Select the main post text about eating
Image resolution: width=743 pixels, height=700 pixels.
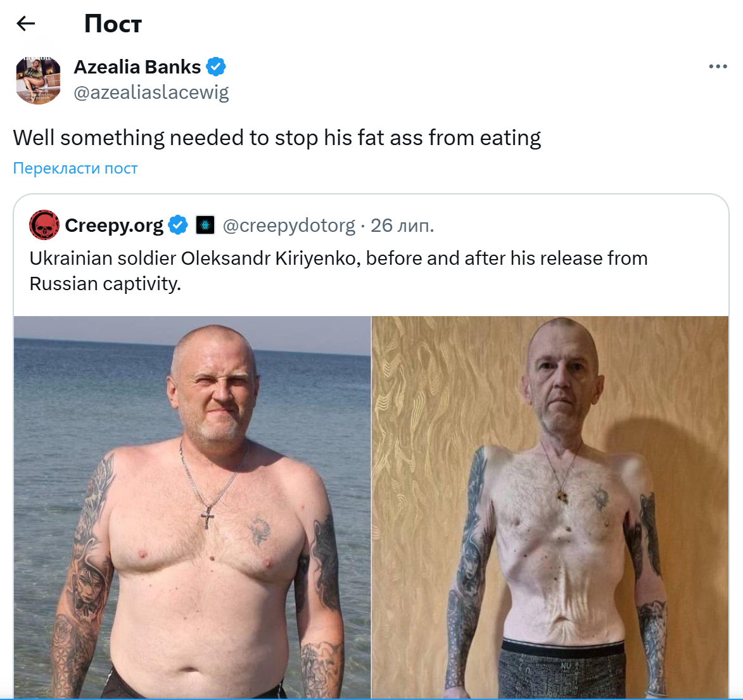[x=277, y=138]
